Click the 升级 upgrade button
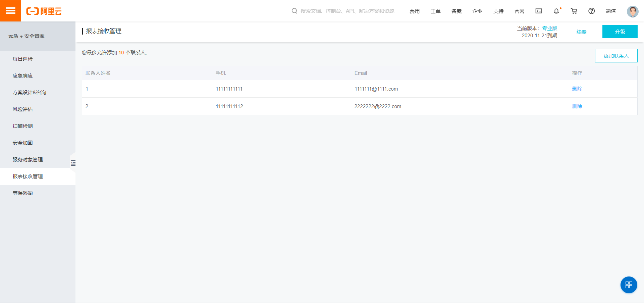This screenshot has height=303, width=644. click(x=620, y=32)
